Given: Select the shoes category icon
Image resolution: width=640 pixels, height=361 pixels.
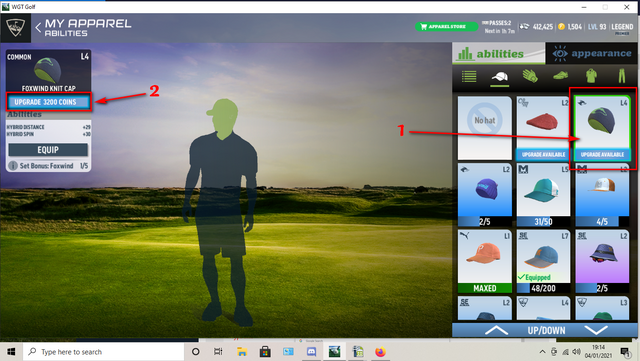Looking at the screenshot, I should pos(560,76).
